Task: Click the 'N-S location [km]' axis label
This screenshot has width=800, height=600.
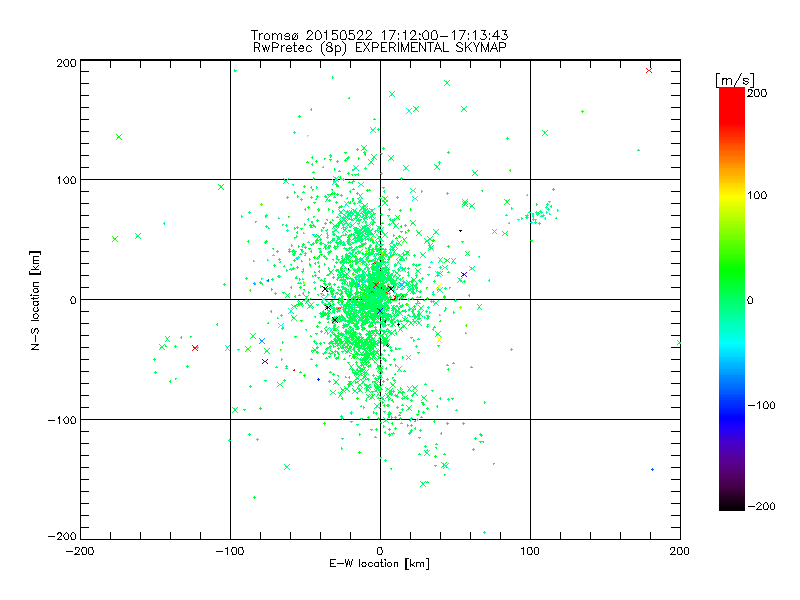Action: point(35,300)
